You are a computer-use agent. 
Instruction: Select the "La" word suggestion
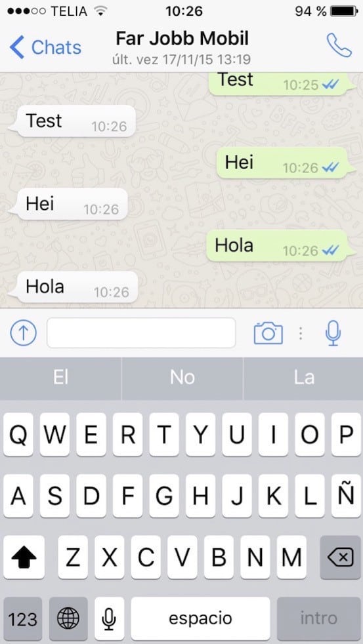[304, 378]
